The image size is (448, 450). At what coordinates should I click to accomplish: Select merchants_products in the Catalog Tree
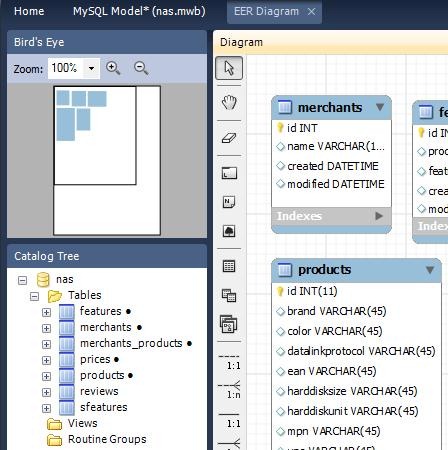131,343
